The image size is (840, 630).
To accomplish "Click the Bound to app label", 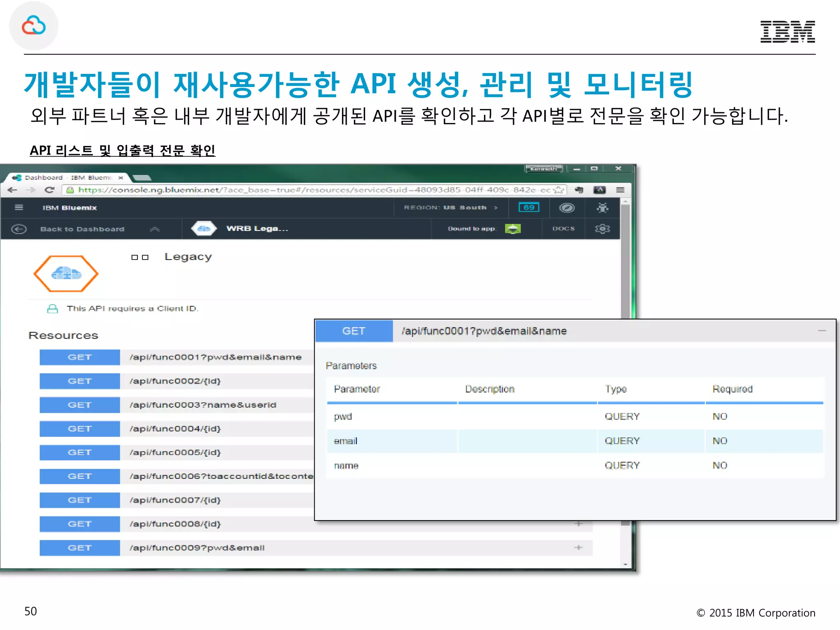I will tap(472, 228).
